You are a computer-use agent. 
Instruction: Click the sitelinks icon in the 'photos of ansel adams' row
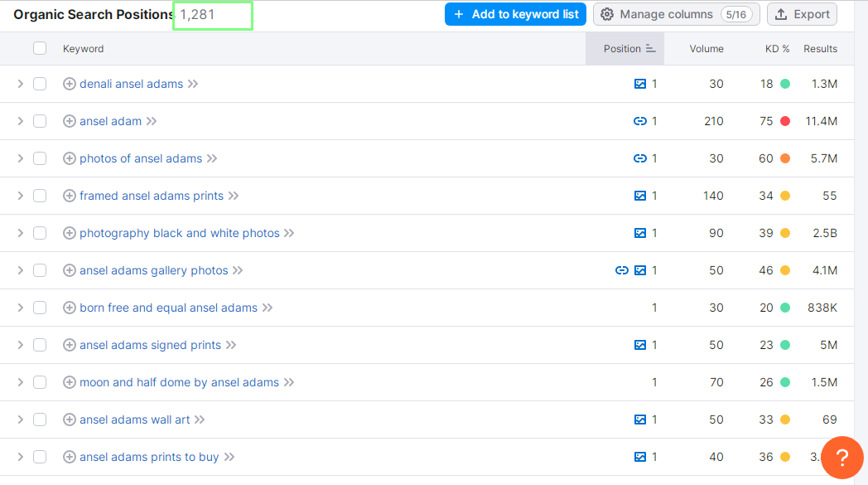pos(640,158)
